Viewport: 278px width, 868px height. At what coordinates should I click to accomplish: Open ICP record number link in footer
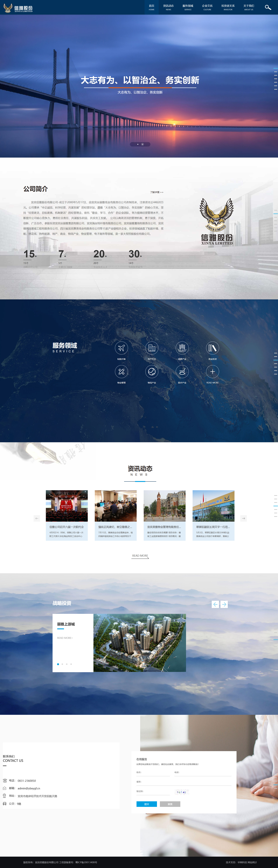tap(86, 862)
